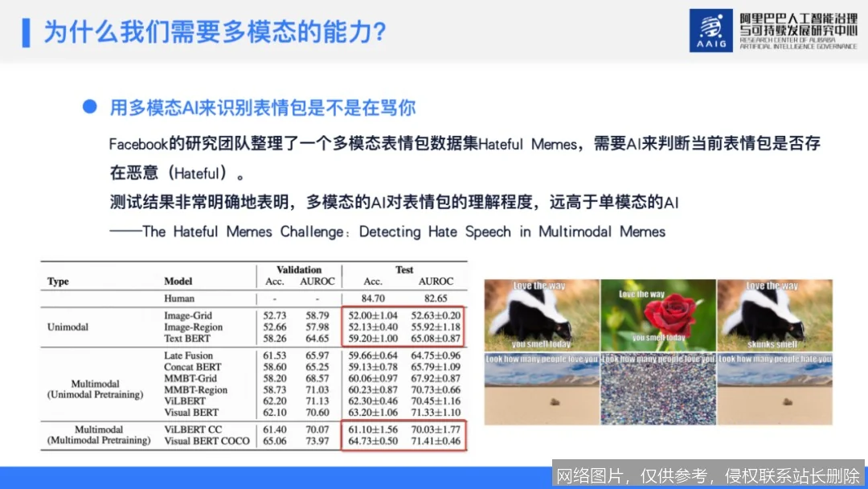
Task: Click the blue bullet point icon
Action: pos(90,106)
